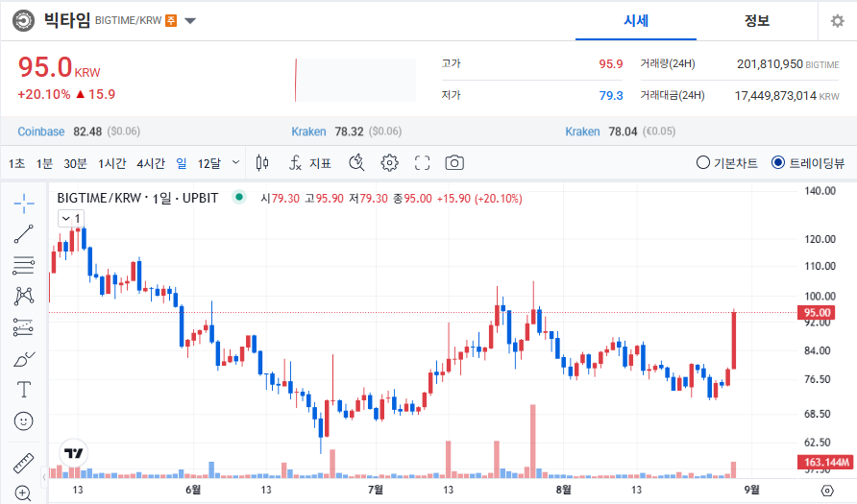This screenshot has height=504, width=857.
Task: Open chart settings gear in toolbar
Action: tap(389, 163)
